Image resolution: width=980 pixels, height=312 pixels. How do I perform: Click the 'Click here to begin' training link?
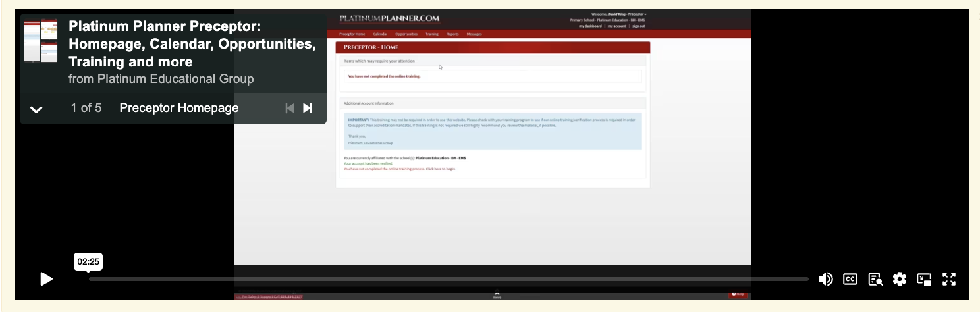(440, 169)
